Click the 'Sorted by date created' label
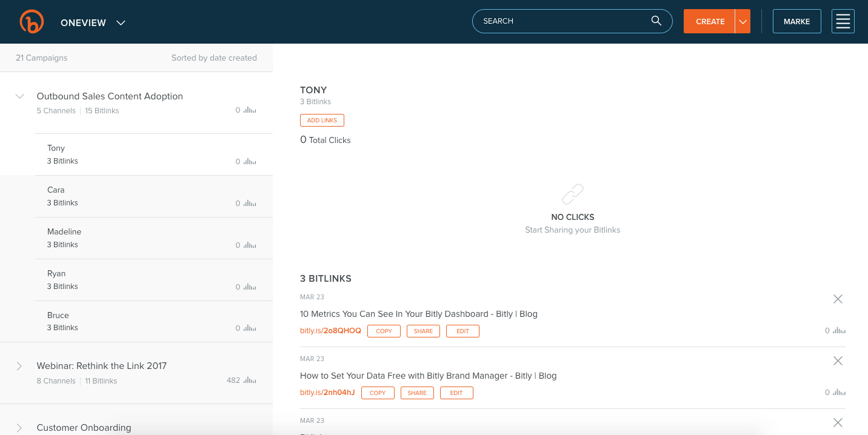 214,58
